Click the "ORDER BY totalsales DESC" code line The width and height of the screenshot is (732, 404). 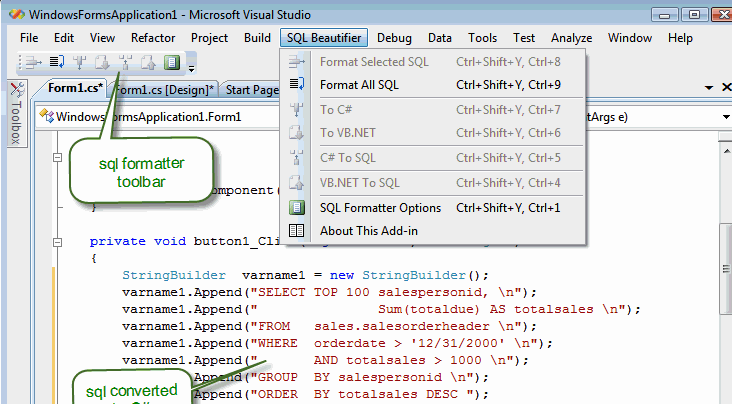point(341,394)
